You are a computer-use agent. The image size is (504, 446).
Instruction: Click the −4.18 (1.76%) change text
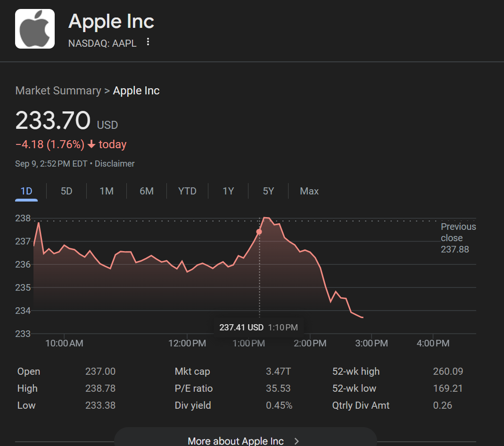[50, 144]
